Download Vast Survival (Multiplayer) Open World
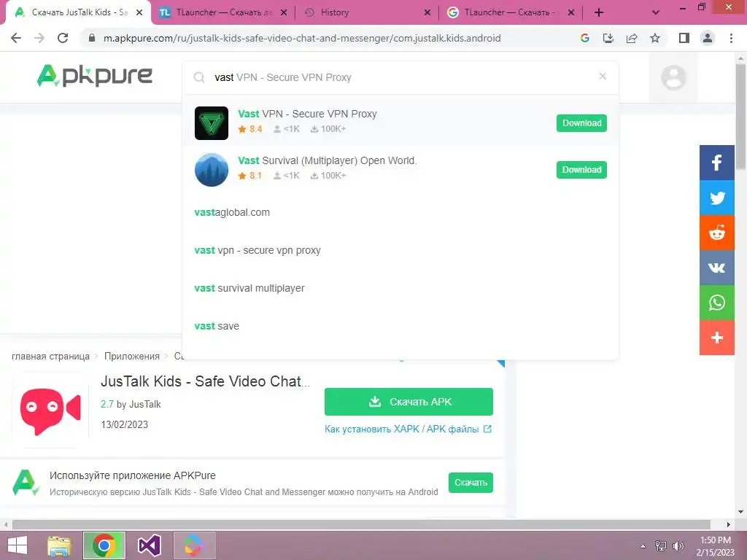 [581, 169]
